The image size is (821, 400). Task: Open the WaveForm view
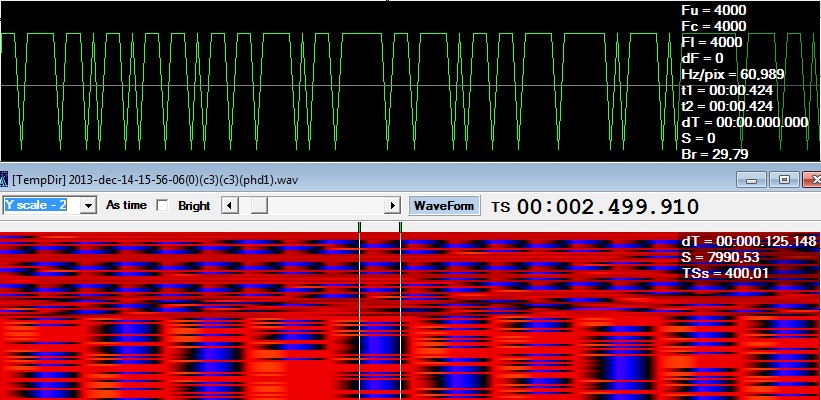(444, 206)
